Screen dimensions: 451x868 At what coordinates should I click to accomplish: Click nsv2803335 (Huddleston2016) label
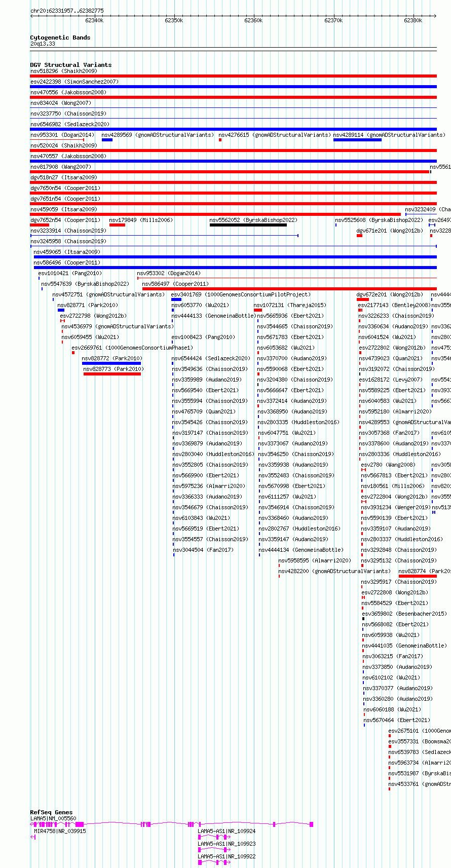click(298, 423)
